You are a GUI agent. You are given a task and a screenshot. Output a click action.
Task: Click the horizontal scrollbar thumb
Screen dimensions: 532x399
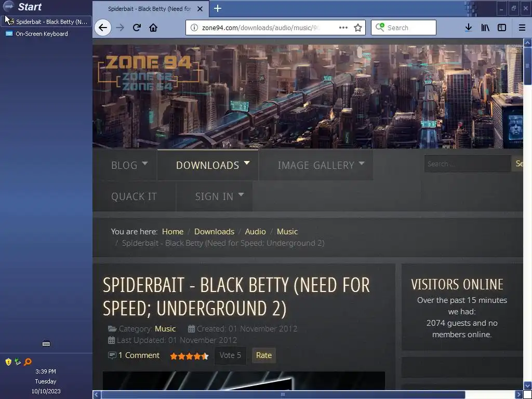(x=283, y=394)
